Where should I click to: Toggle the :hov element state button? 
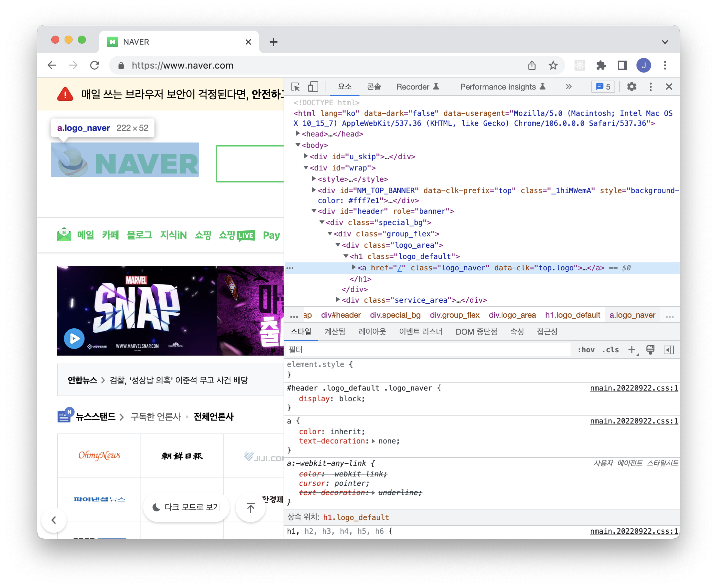click(586, 350)
